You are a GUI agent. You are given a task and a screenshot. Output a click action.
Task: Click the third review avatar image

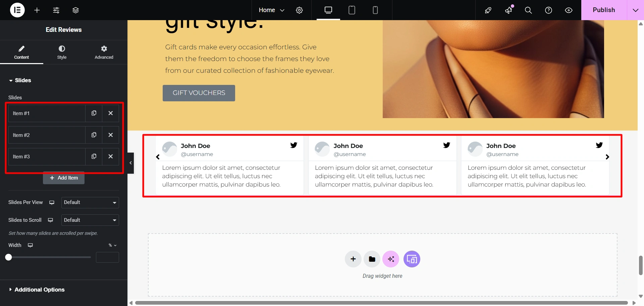[x=475, y=149]
